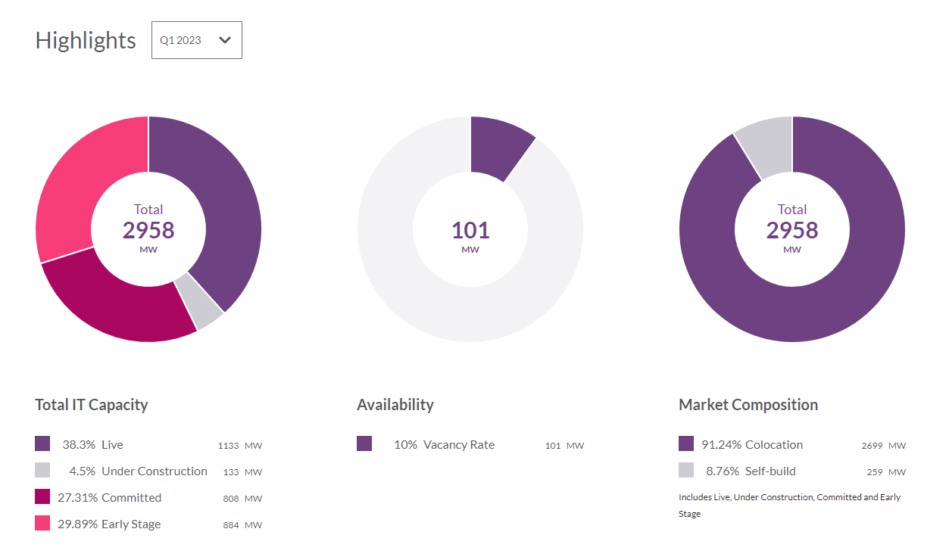Image resolution: width=949 pixels, height=560 pixels.
Task: Select the small gray Under Construction segment
Action: pos(199,301)
